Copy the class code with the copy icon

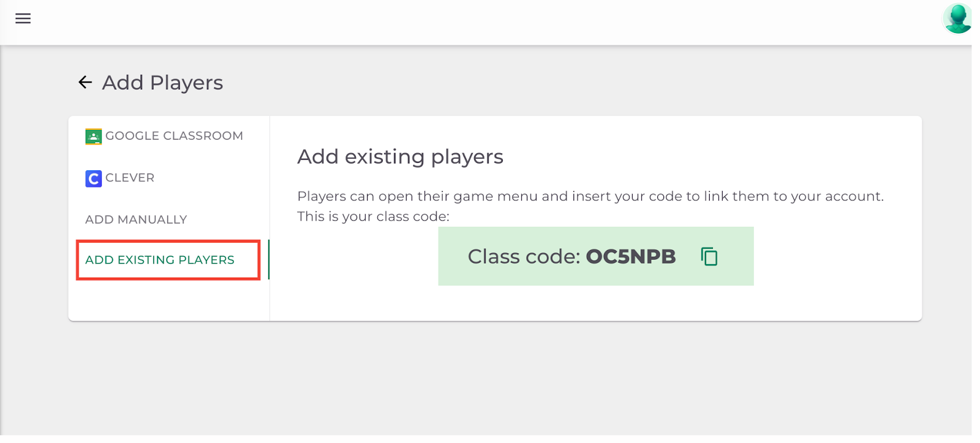click(x=709, y=256)
